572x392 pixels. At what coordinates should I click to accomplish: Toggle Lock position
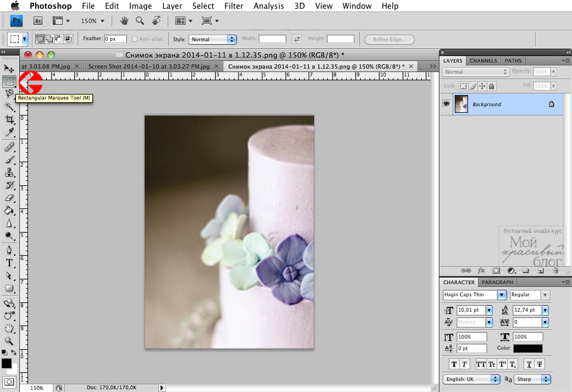click(482, 86)
